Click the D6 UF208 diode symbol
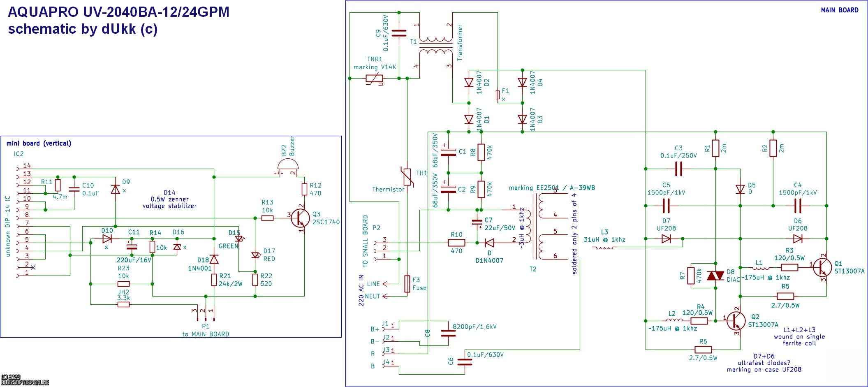 798,239
